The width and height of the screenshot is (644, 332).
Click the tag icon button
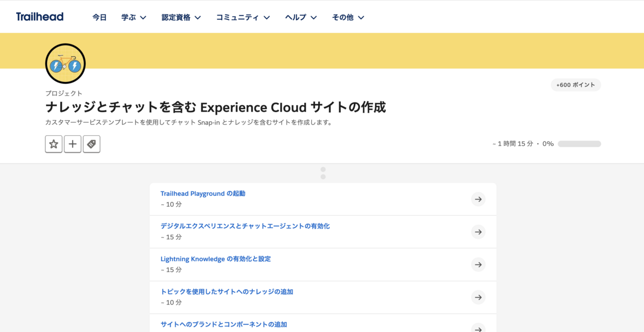(92, 144)
